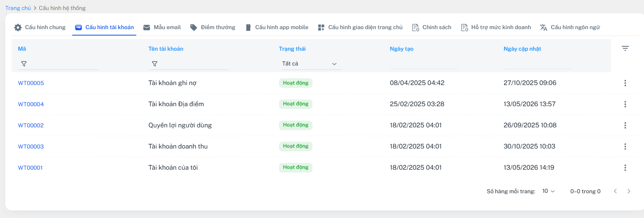
Task: Click the table filter lines icon
Action: [625, 48]
